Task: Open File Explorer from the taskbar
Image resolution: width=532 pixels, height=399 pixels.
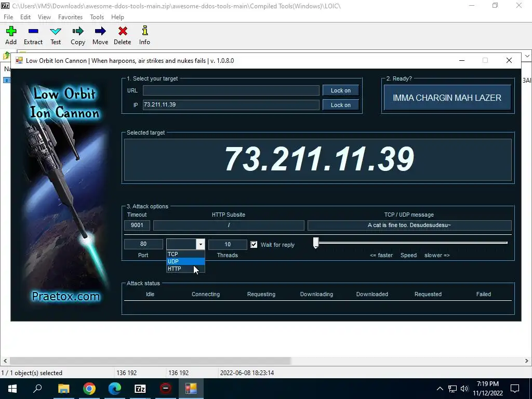Action: click(x=63, y=389)
